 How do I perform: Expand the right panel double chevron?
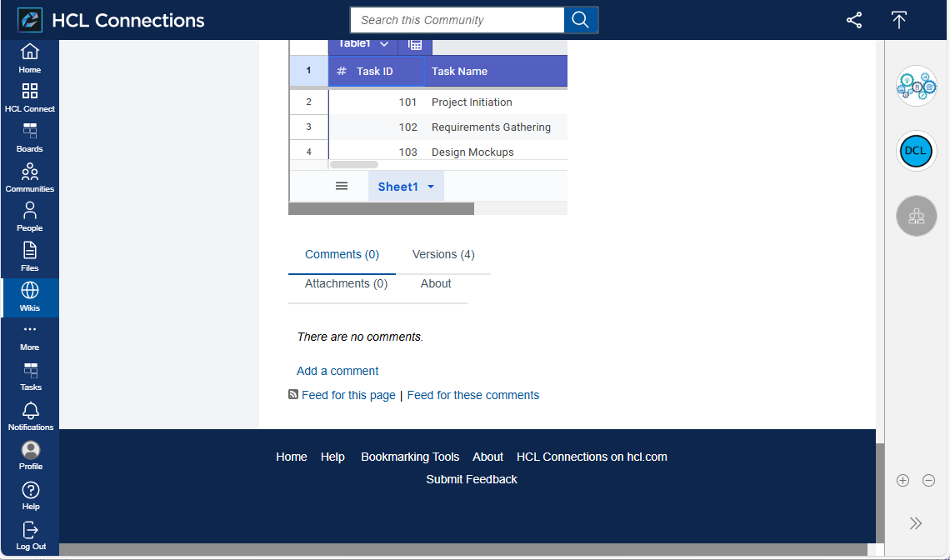pos(916,523)
